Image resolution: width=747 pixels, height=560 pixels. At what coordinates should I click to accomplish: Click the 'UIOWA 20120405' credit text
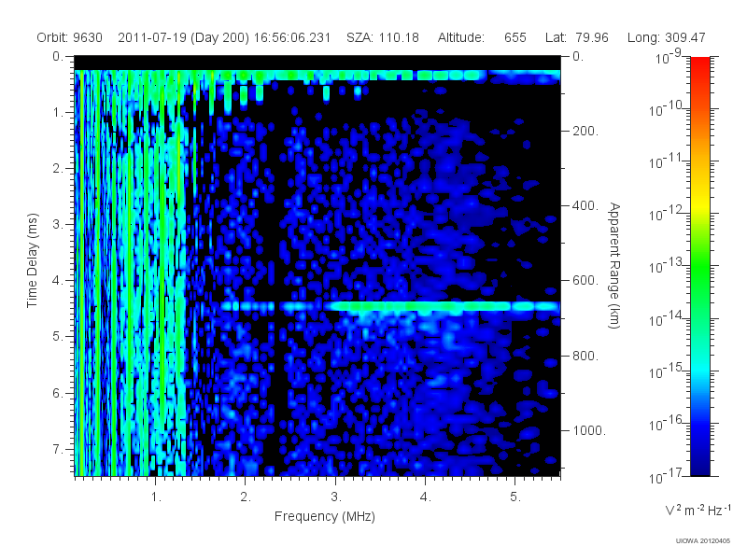[x=703, y=540]
